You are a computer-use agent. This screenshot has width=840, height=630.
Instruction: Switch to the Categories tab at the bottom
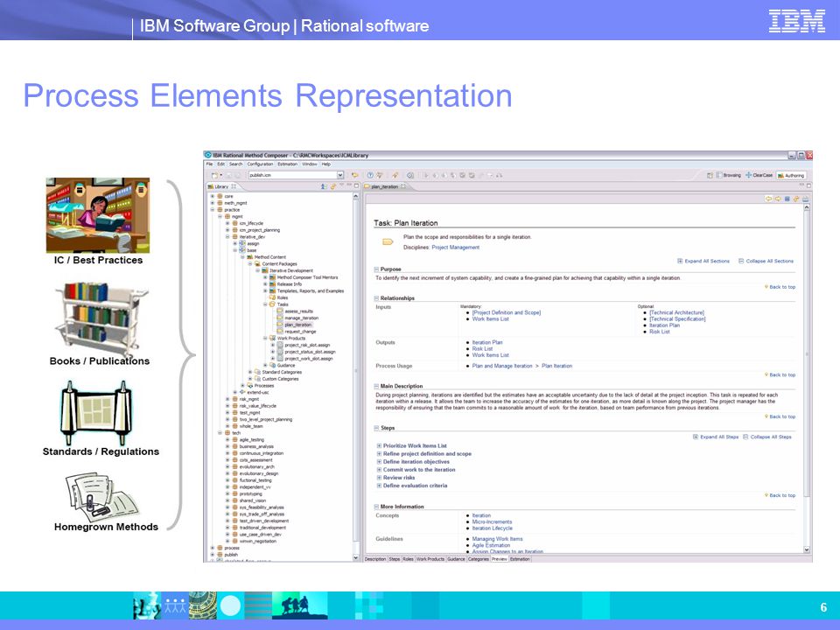tap(478, 559)
